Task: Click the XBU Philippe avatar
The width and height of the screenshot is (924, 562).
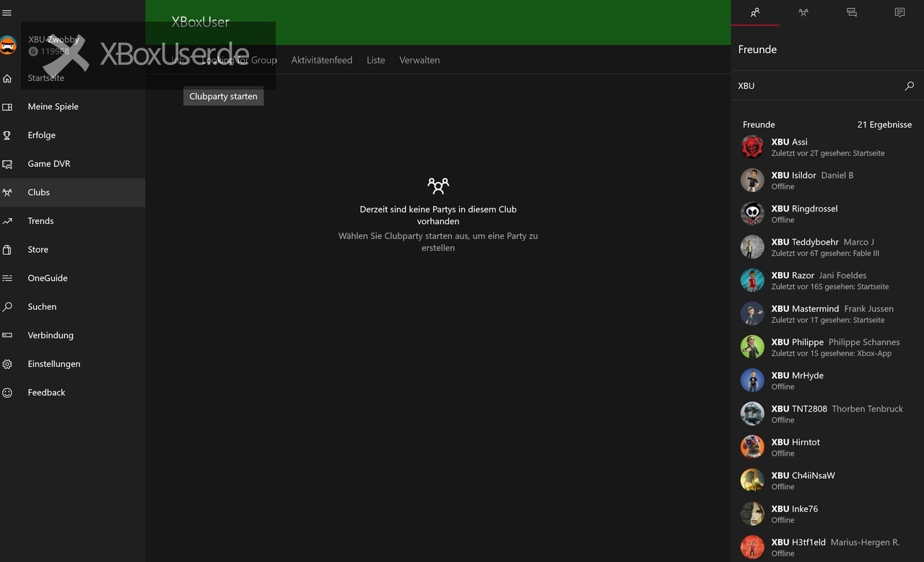Action: coord(752,347)
